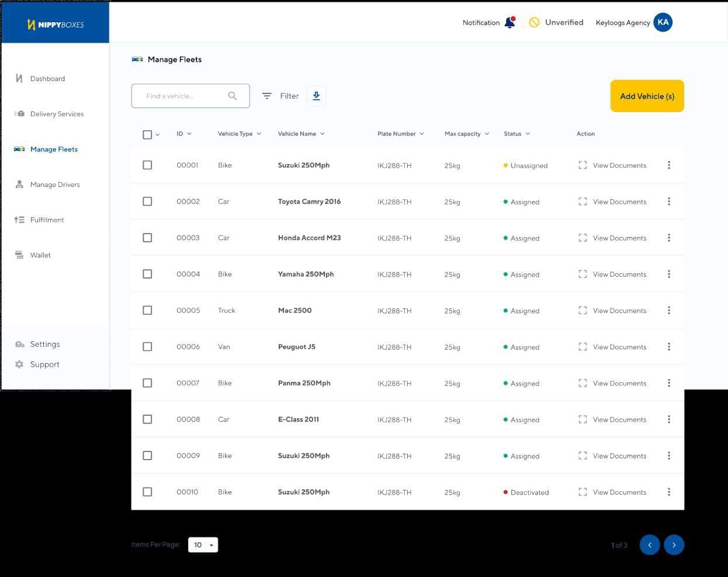Select checkbox for Panma 250Mph

[147, 383]
